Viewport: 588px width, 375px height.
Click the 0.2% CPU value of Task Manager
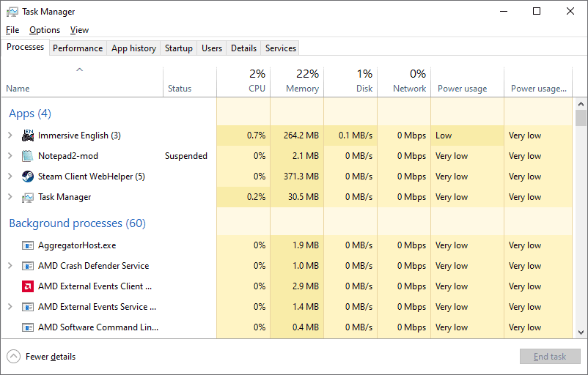(256, 197)
